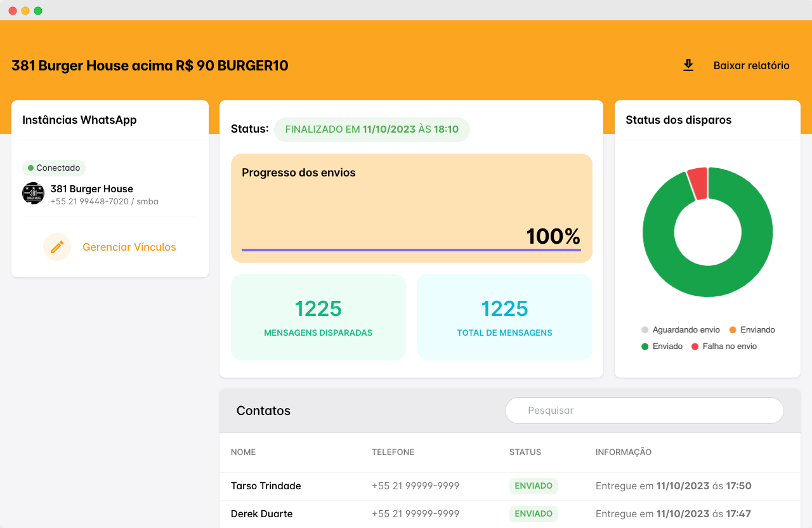Click the NOME column header
812x528 pixels.
click(x=244, y=452)
